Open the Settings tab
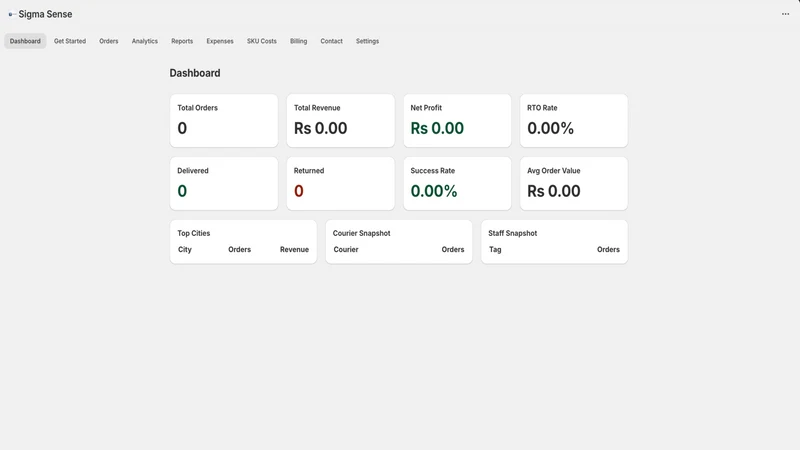The image size is (800, 450). coord(367,41)
